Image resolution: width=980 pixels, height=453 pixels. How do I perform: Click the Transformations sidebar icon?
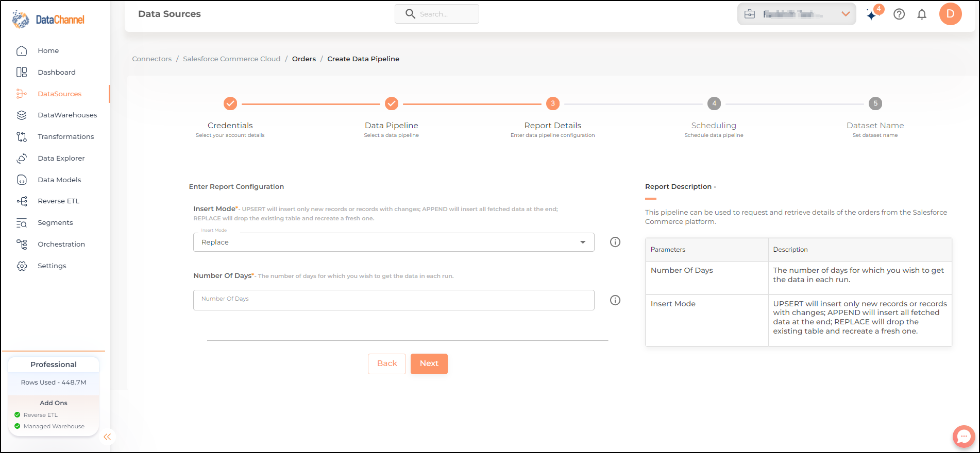(22, 136)
